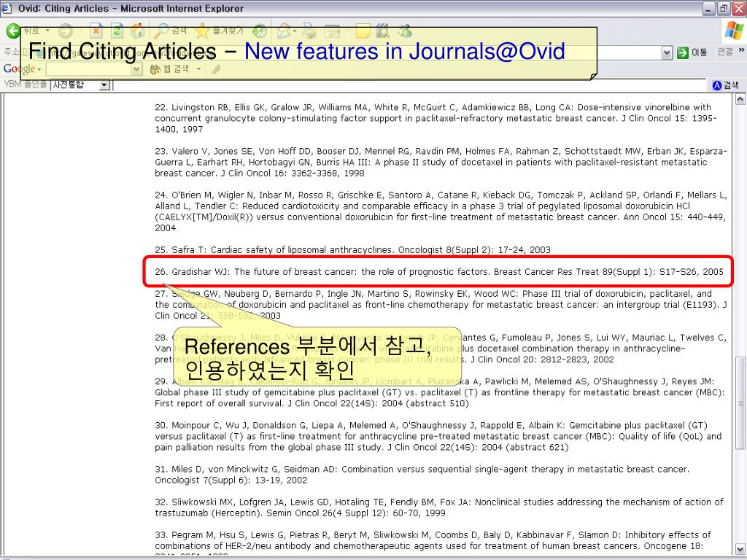Click reference 27 Sledge GW Phase III trial
Viewport: 747px width, 560px height.
(441, 304)
